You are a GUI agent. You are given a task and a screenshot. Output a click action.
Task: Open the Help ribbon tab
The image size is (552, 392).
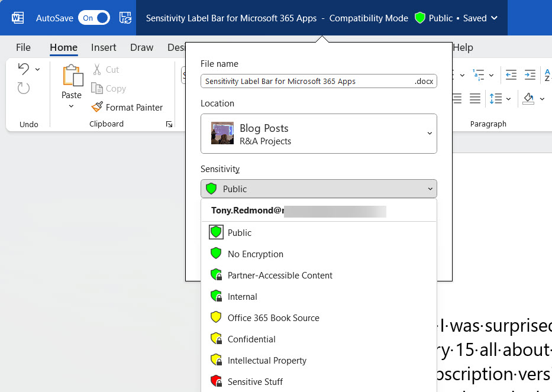tap(463, 47)
